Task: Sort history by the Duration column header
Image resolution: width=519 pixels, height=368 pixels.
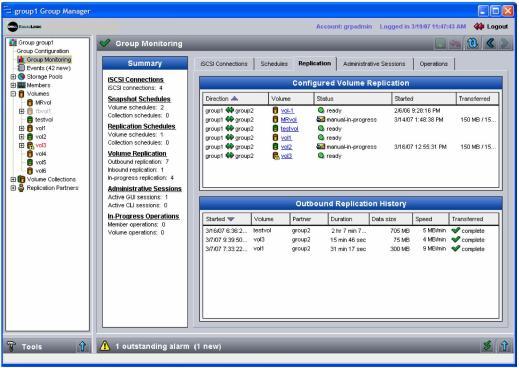Action: [348, 219]
